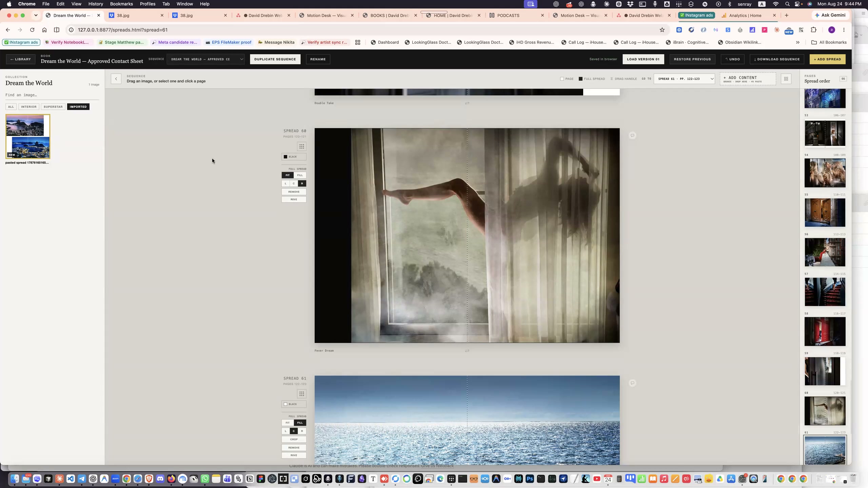Screen dimensions: 868x488
Task: Open the Chrome profile avatar menu
Action: tap(831, 30)
